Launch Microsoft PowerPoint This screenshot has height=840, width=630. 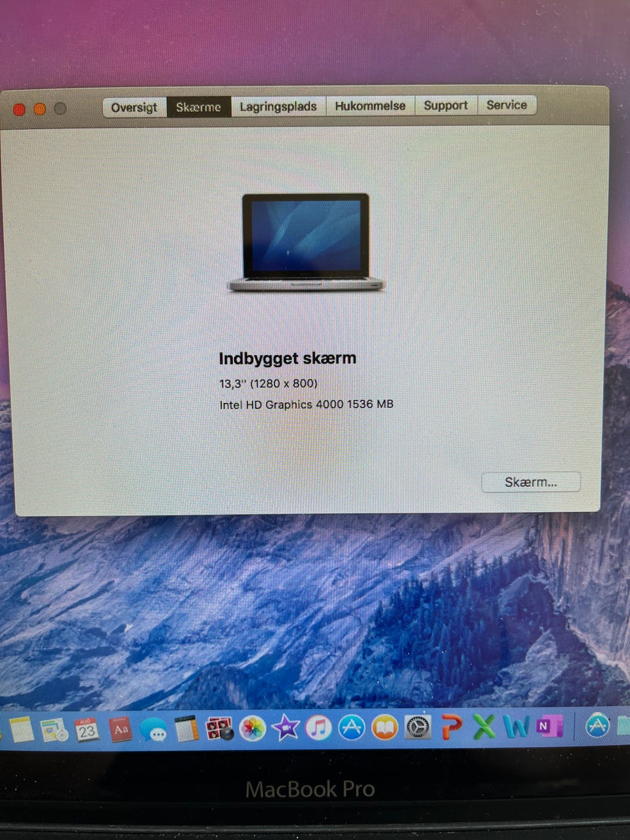[x=451, y=726]
